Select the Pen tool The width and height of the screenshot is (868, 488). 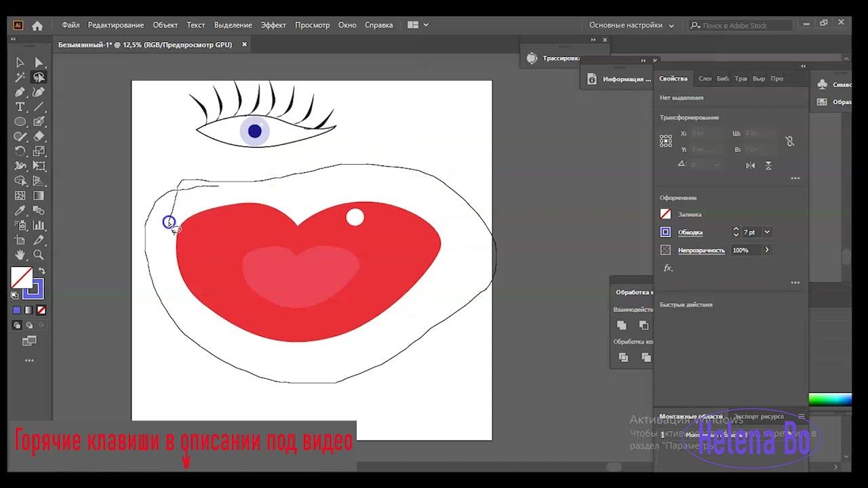20,92
